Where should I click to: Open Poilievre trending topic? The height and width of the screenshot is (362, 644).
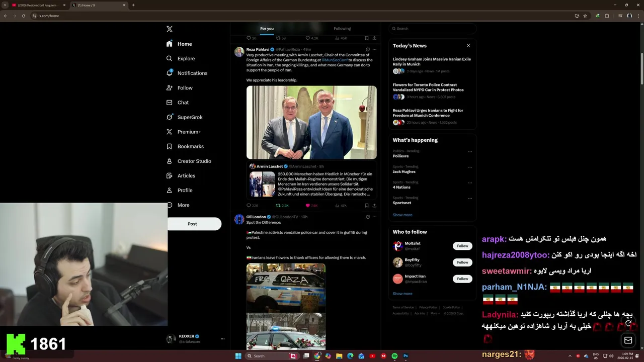(x=401, y=156)
